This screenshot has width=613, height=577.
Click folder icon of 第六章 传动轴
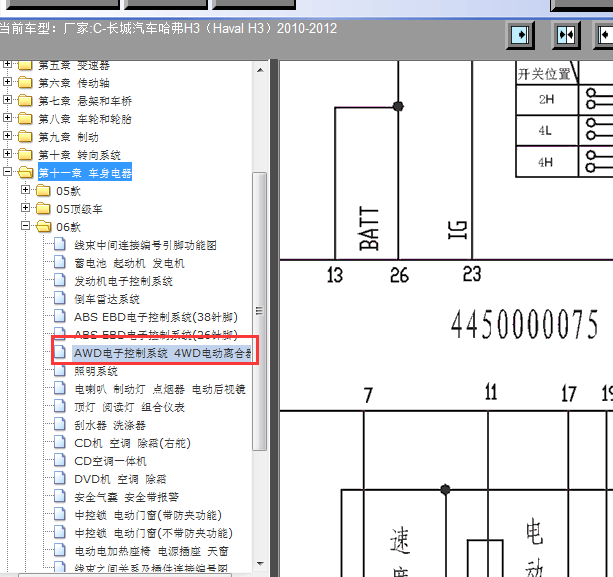(25, 82)
